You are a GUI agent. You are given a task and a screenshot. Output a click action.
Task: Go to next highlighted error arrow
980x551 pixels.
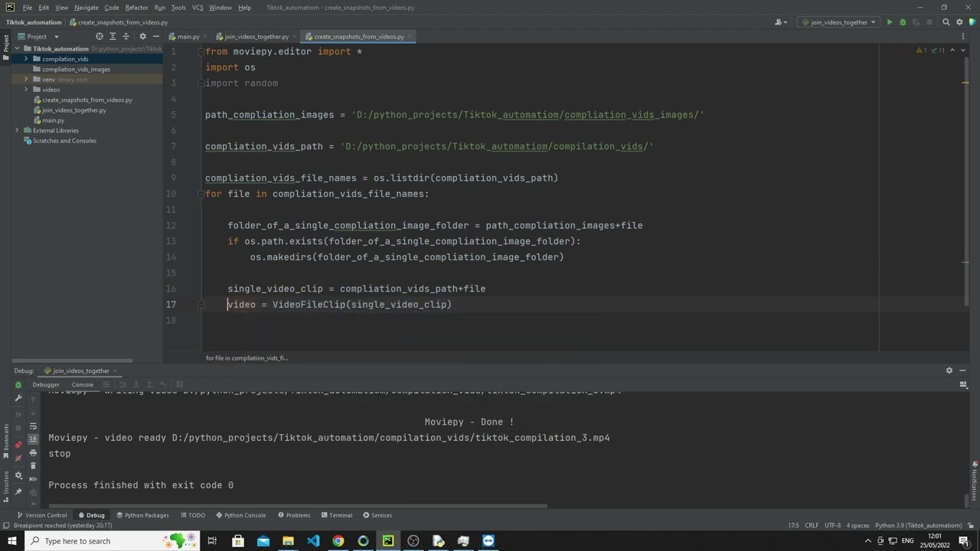[x=963, y=51]
